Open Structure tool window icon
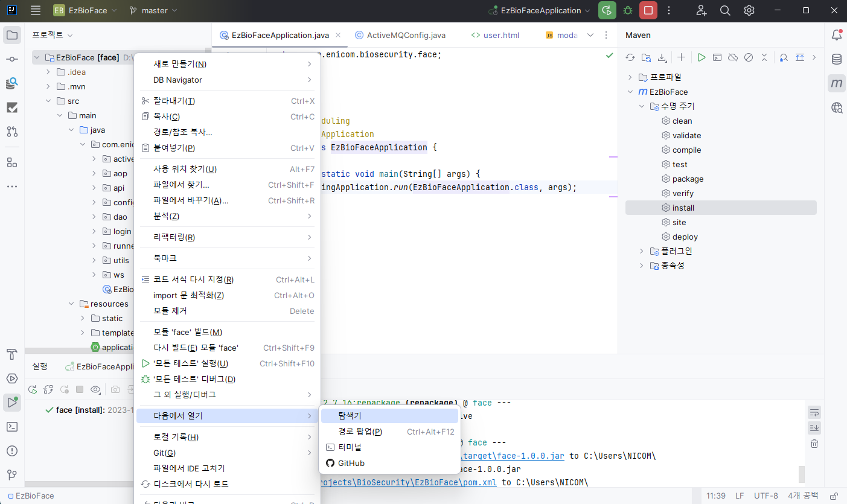Image resolution: width=847 pixels, height=504 pixels. click(12, 162)
